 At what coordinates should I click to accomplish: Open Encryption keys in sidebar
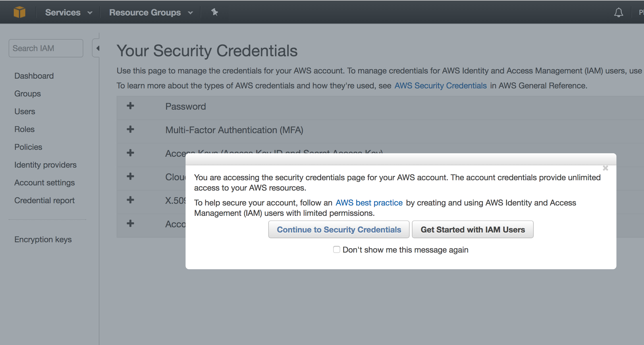(43, 239)
